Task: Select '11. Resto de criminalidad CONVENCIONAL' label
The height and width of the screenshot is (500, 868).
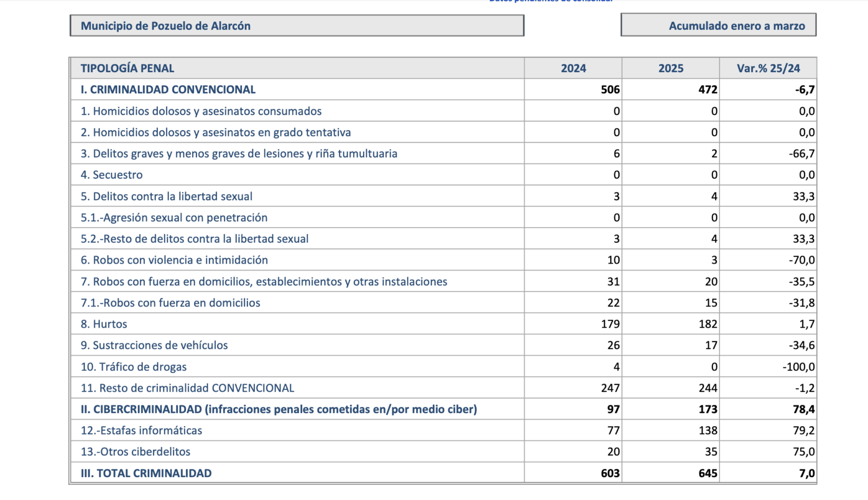Action: click(188, 388)
